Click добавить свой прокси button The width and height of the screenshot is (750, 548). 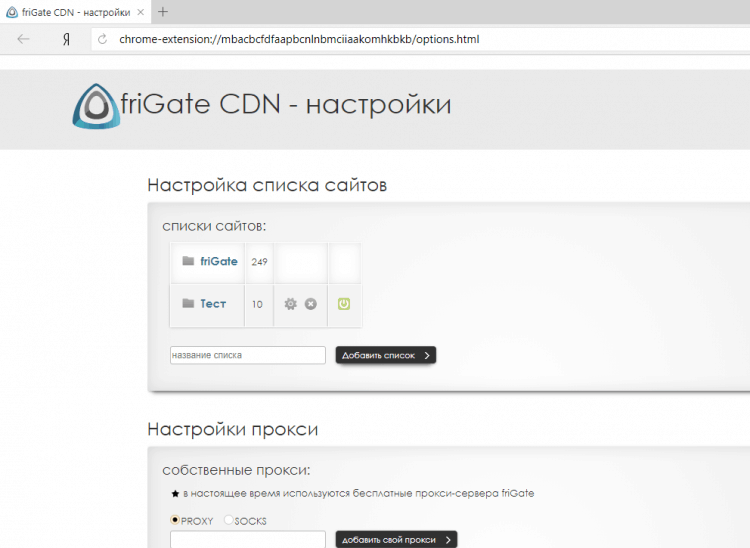pos(396,539)
